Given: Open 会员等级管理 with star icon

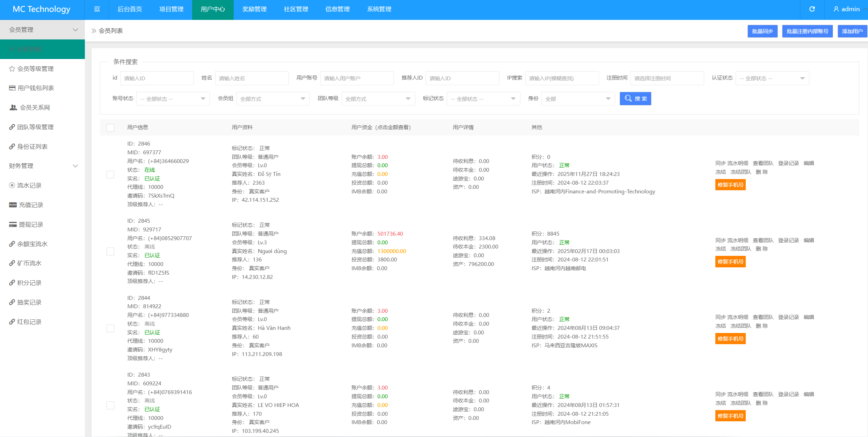Looking at the screenshot, I should click(x=35, y=69).
